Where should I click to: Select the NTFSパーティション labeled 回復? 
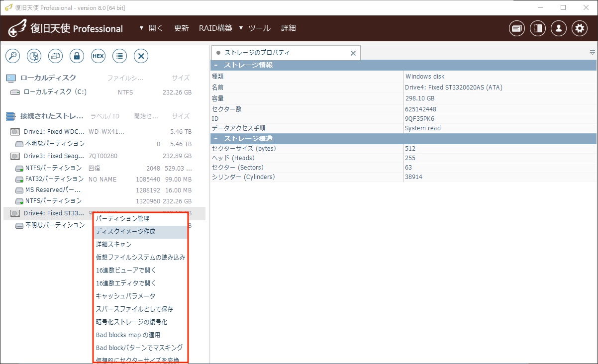point(104,168)
